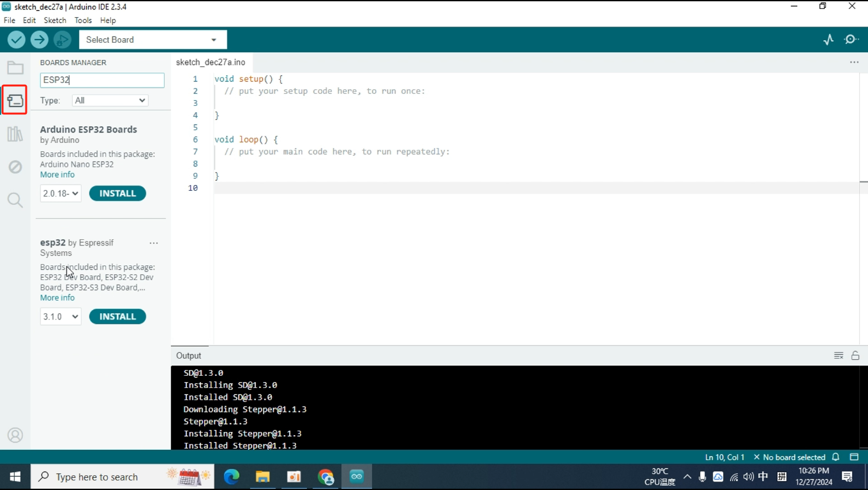The image size is (868, 490).
Task: Open the Sketch menu
Action: [x=55, y=20]
